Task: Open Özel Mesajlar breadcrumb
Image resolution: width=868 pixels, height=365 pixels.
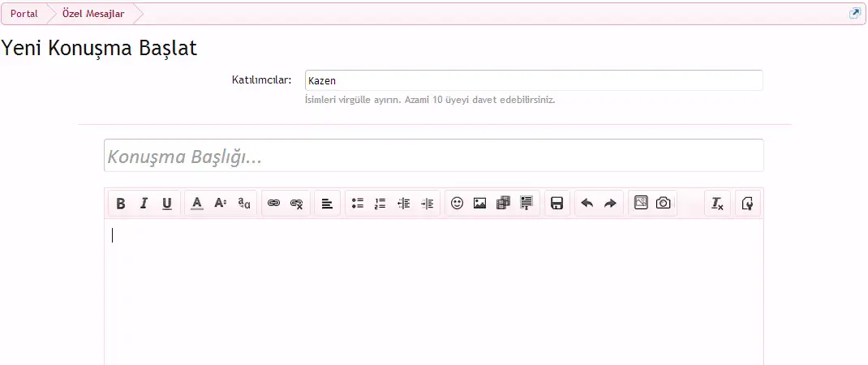Action: click(x=93, y=14)
